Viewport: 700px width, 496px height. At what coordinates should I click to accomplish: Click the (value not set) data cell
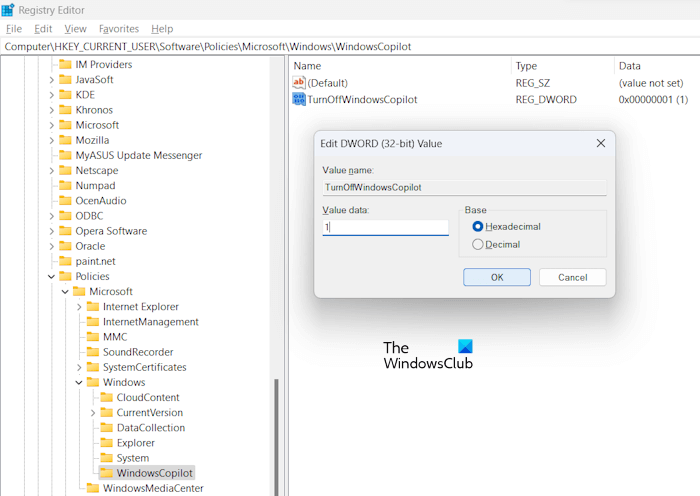pos(651,83)
